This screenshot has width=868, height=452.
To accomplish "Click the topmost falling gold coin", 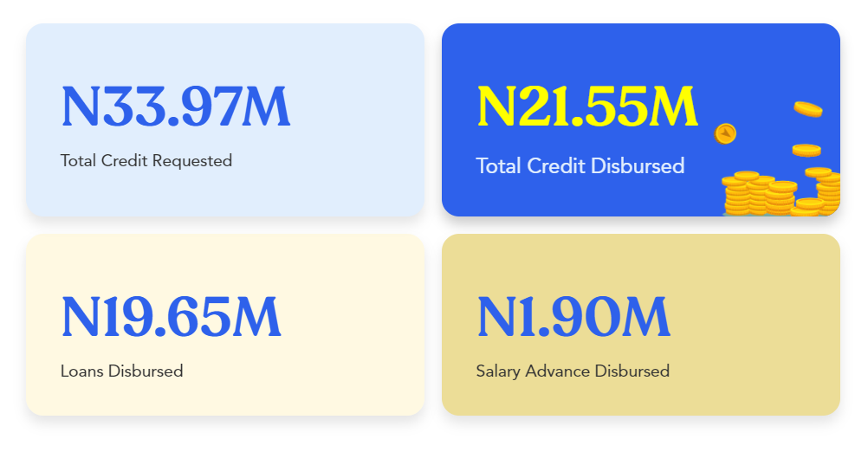I will pyautogui.click(x=808, y=109).
